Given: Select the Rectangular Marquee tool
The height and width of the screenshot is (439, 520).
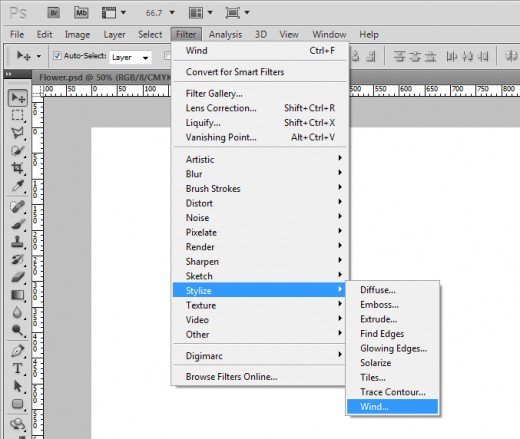Looking at the screenshot, I should tap(17, 115).
